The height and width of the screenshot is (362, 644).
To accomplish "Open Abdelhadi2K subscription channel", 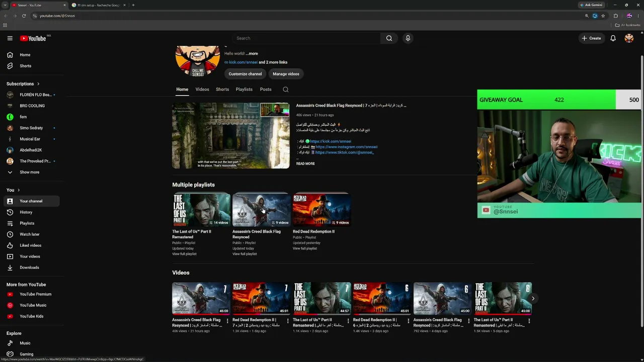I will [x=31, y=150].
